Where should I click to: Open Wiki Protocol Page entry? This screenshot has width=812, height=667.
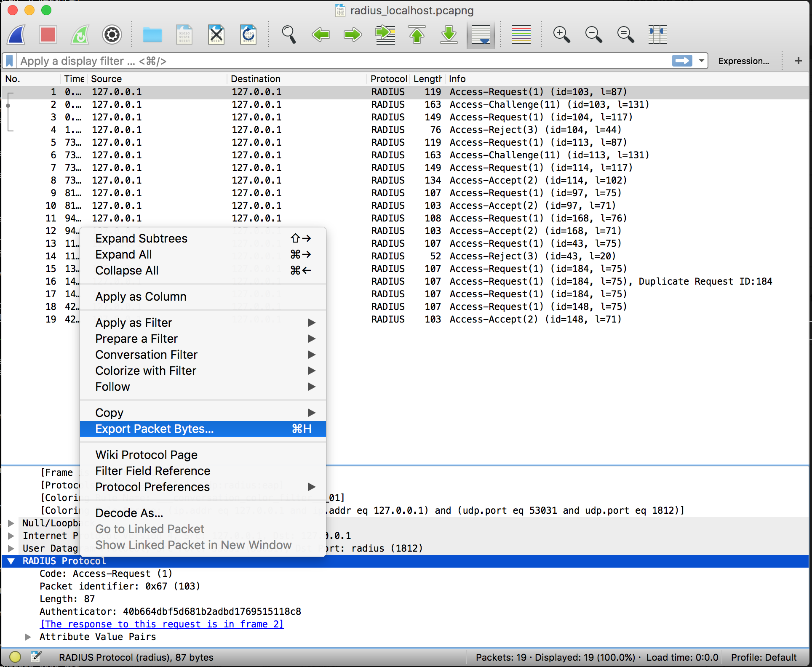click(203, 455)
